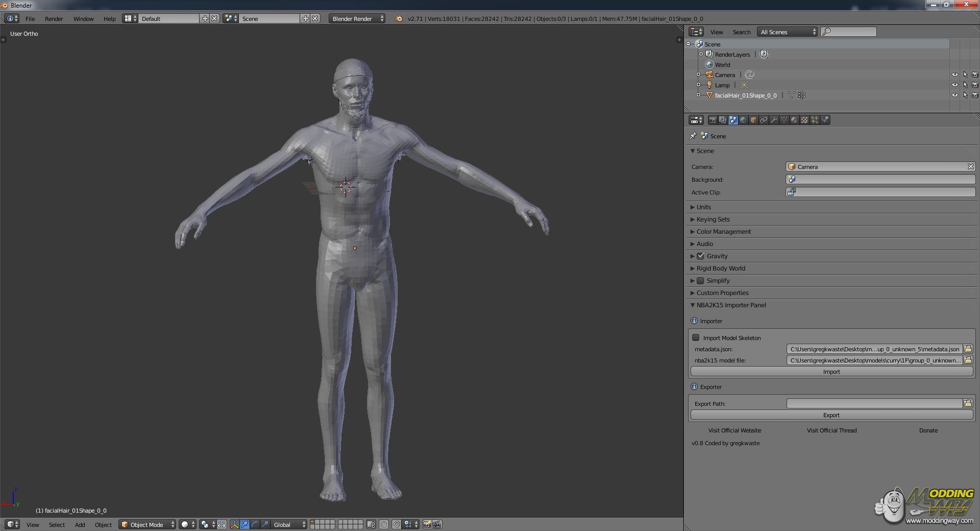
Task: Expand the Color Management panel
Action: tap(723, 231)
